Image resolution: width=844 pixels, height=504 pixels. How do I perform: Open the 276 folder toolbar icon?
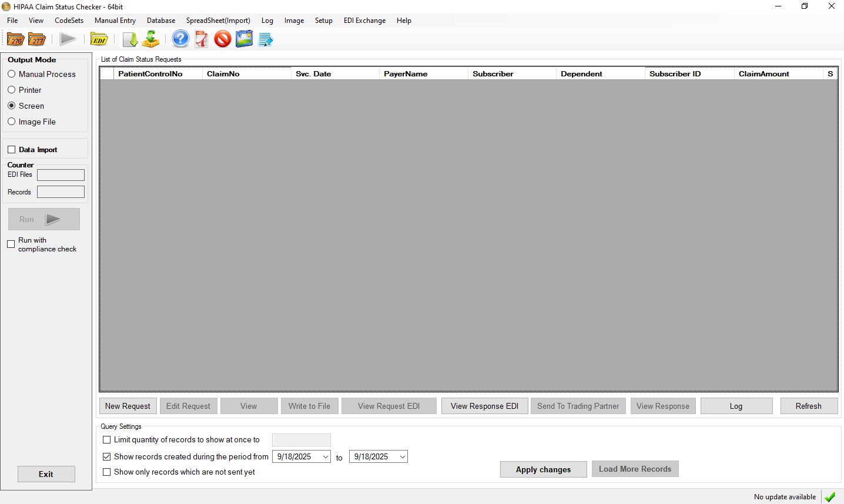pyautogui.click(x=16, y=39)
